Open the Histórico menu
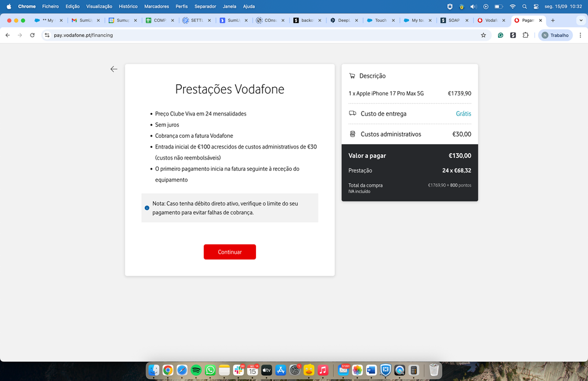This screenshot has width=588, height=381. tap(127, 6)
